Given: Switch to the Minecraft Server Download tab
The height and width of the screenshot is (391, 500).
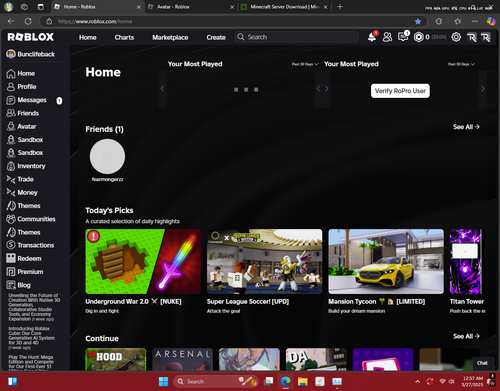Looking at the screenshot, I should coord(285,7).
